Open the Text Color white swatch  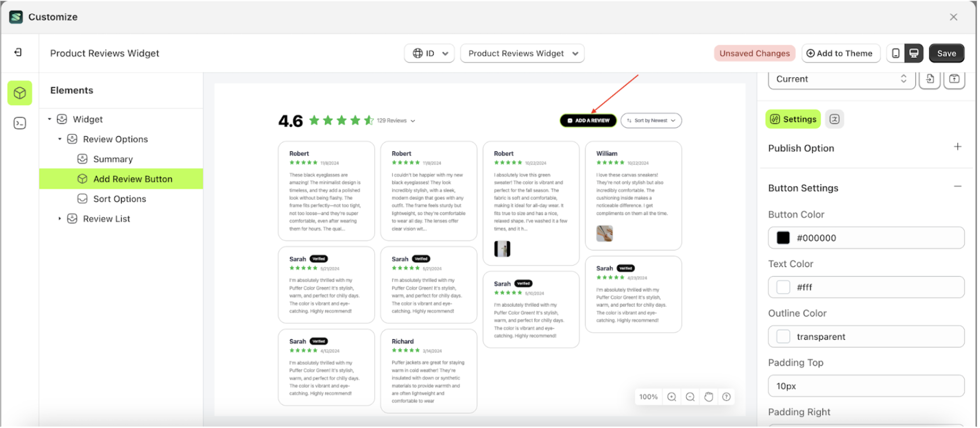click(783, 287)
